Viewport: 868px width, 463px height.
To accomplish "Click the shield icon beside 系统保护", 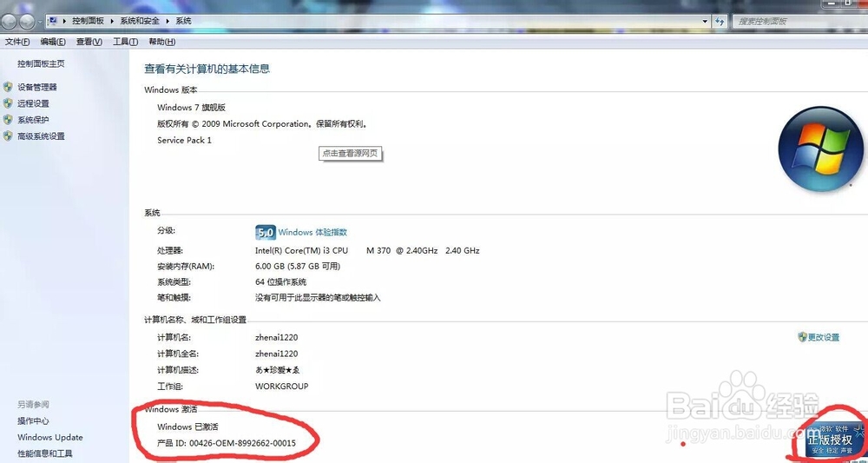I will [x=8, y=120].
